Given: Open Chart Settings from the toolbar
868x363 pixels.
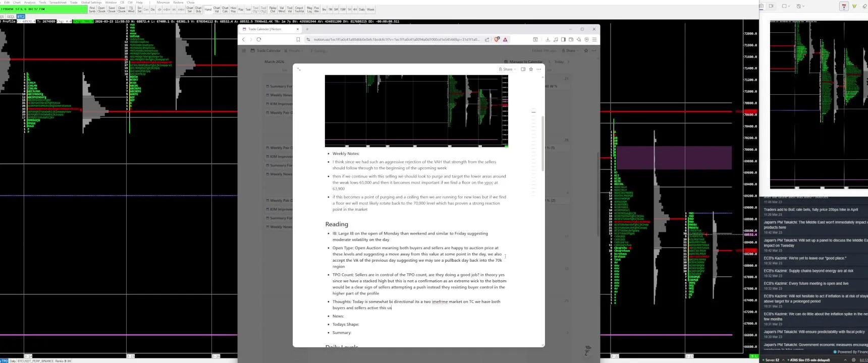Looking at the screenshot, I should (x=190, y=9).
